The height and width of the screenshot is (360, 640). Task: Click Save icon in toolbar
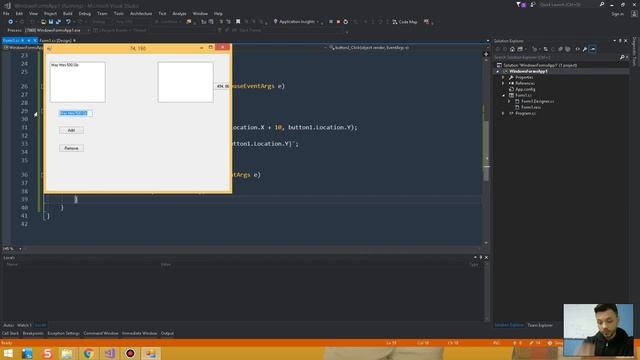pyautogui.click(x=51, y=22)
